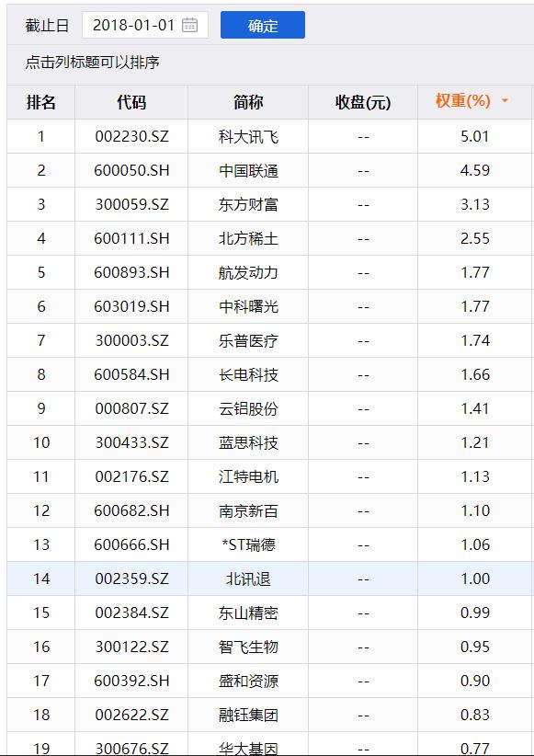Focus the 截止日 date field
This screenshot has height=756, width=534.
(145, 25)
